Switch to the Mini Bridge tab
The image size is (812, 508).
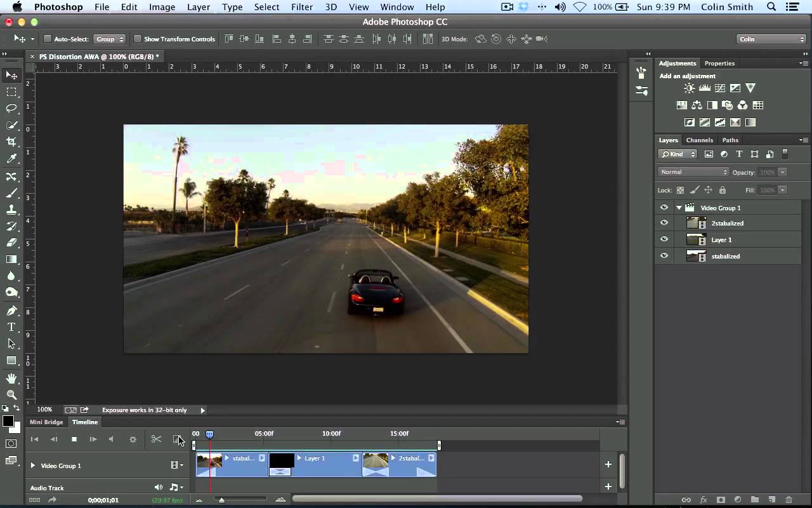pos(46,422)
